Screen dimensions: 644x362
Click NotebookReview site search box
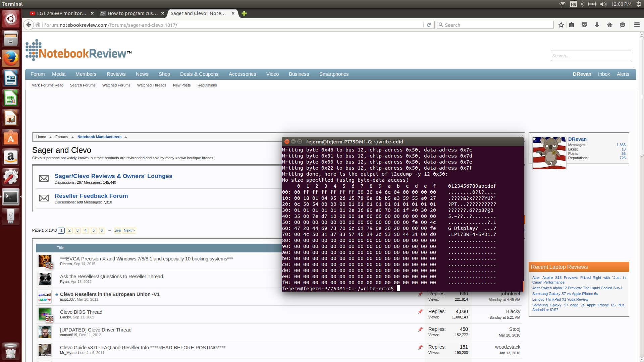click(591, 56)
